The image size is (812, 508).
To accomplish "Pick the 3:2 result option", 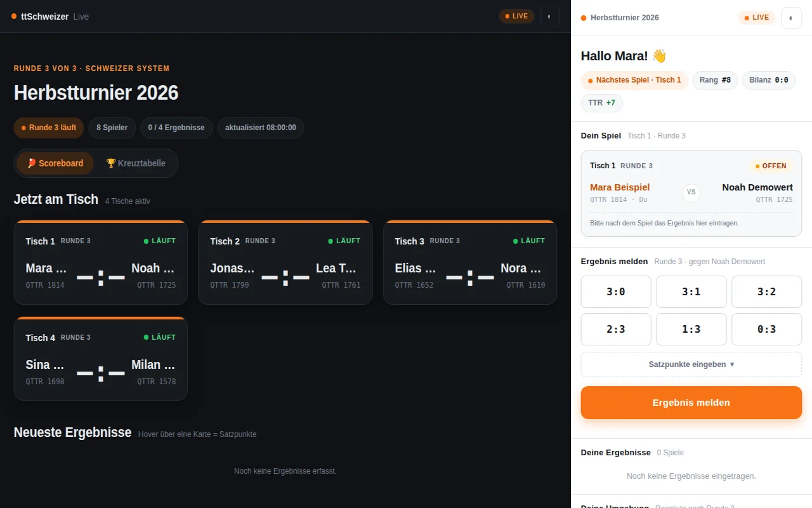I will click(767, 291).
